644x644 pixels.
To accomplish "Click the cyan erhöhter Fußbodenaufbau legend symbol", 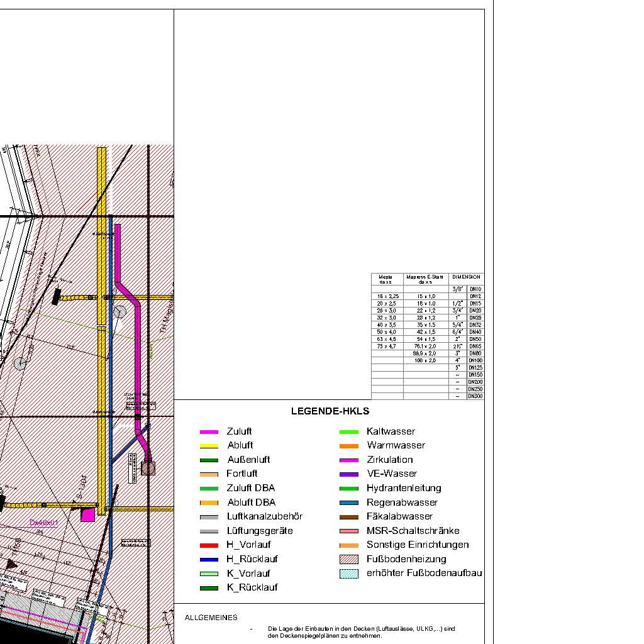I will tap(348, 574).
